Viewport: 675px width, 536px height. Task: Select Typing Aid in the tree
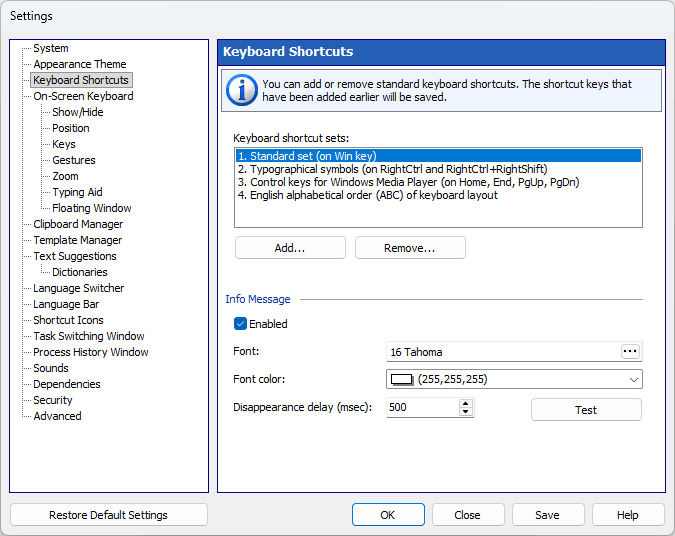[x=77, y=192]
